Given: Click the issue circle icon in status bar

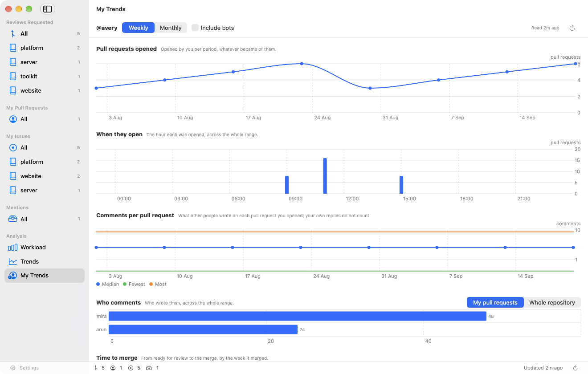Looking at the screenshot, I should (131, 368).
